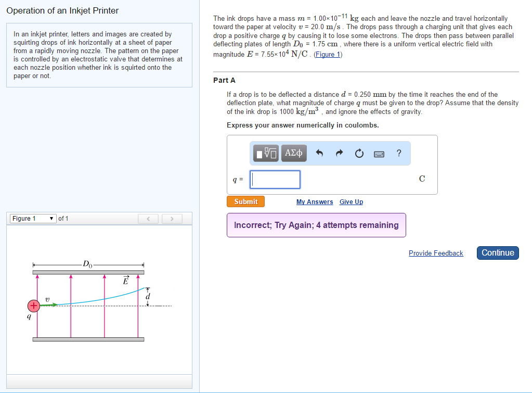This screenshot has width=532, height=393.
Task: Reset the answer with the refresh icon
Action: tap(359, 153)
